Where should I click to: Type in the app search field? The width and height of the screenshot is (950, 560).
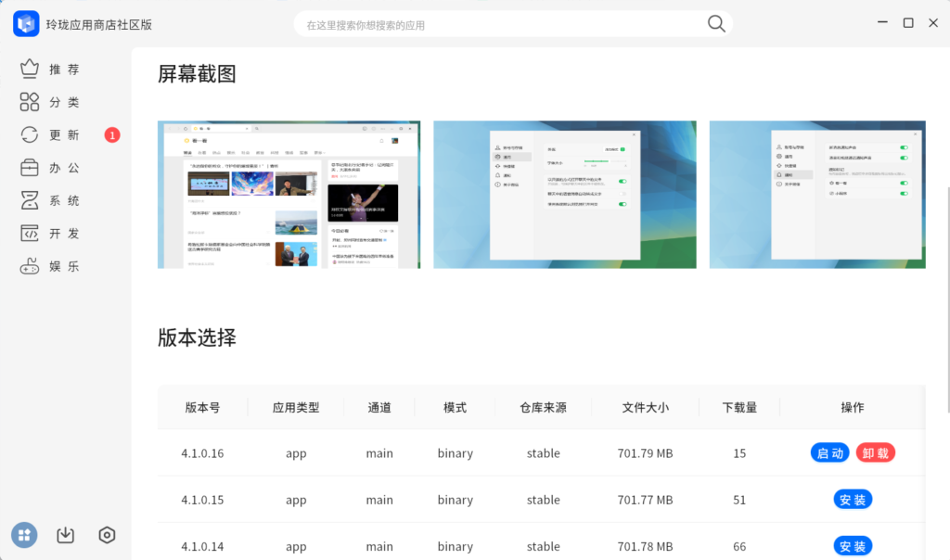pyautogui.click(x=501, y=25)
